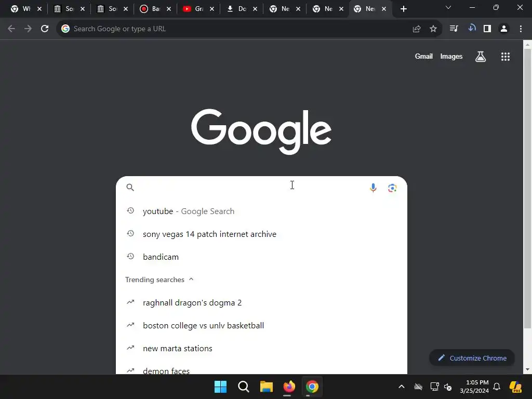Open the Images link

(451, 57)
